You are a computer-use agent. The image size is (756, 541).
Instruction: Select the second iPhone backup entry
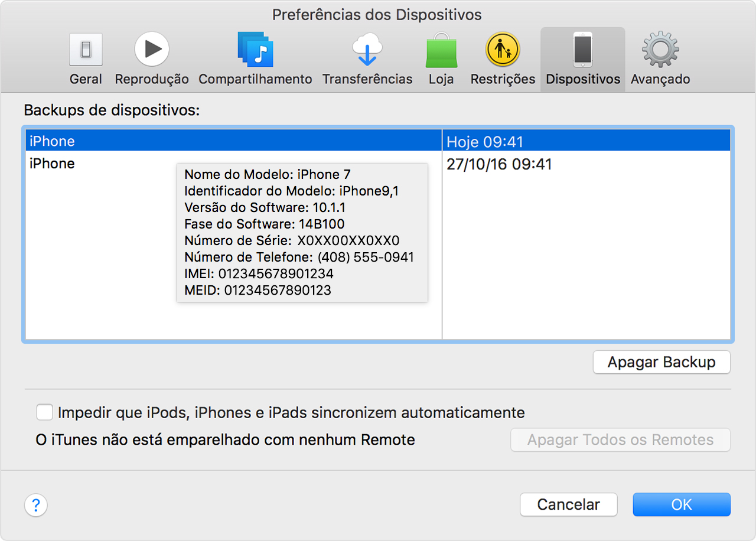point(53,164)
